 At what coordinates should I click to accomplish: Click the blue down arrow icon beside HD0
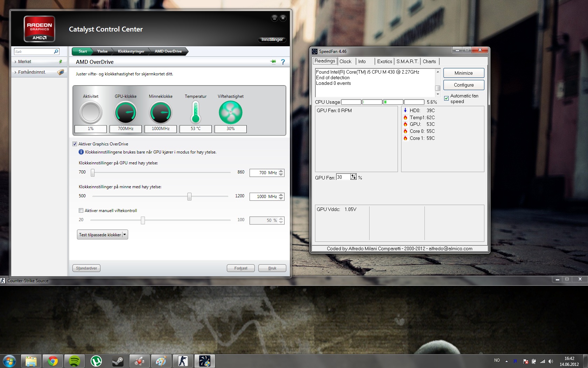pyautogui.click(x=405, y=110)
